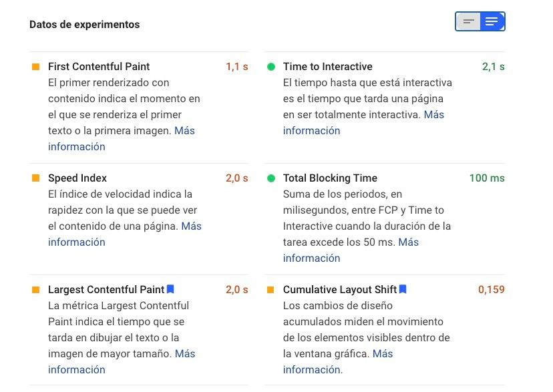The image size is (553, 392).
Task: Click the Cumulative Layout Shift score 0,159
Action: 492,290
